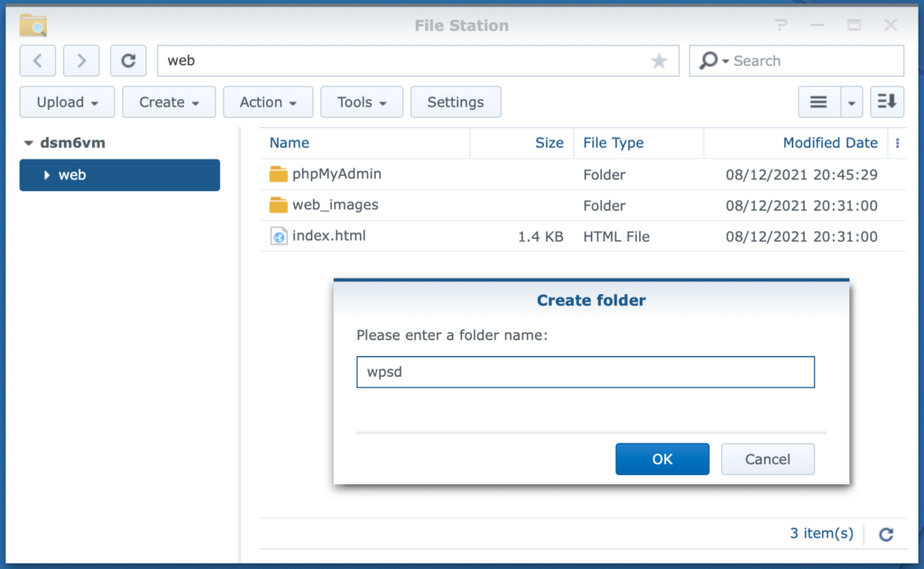Refresh the current folder view
The width and height of the screenshot is (924, 569).
(x=127, y=60)
